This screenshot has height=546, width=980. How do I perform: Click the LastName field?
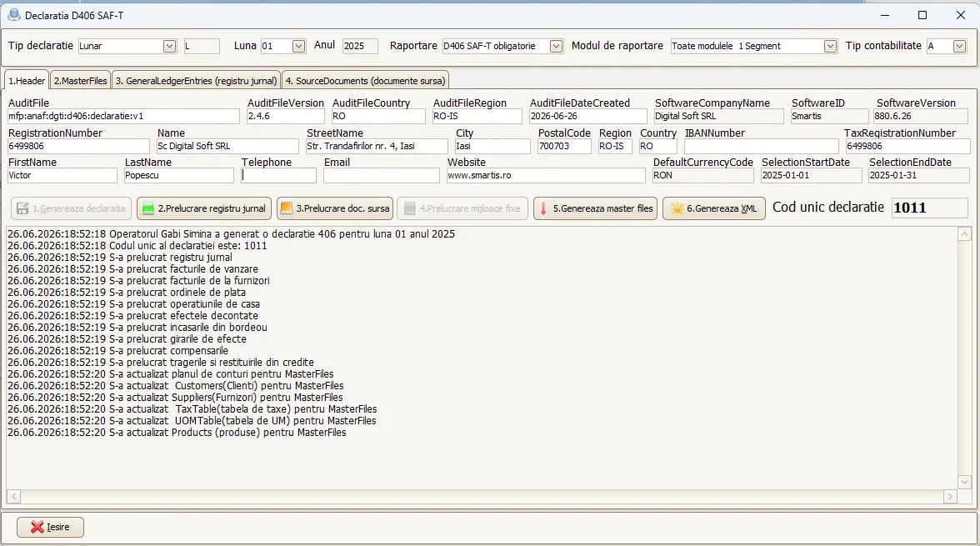pos(178,176)
